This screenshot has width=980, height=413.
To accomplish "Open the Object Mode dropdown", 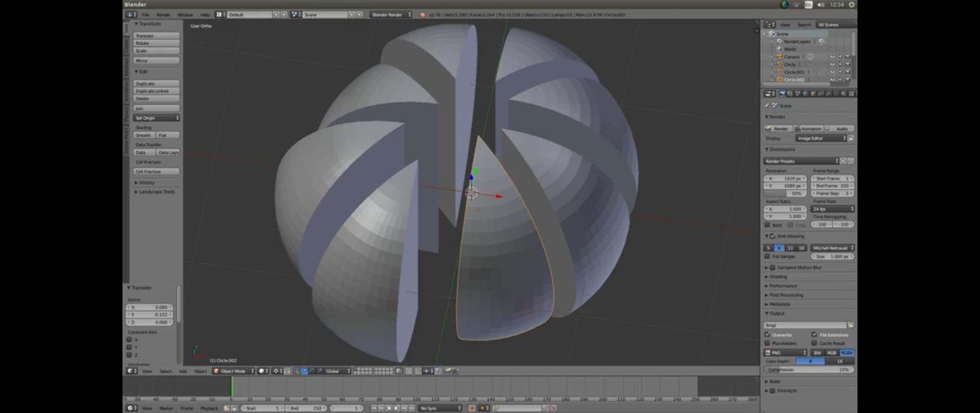I will (233, 371).
